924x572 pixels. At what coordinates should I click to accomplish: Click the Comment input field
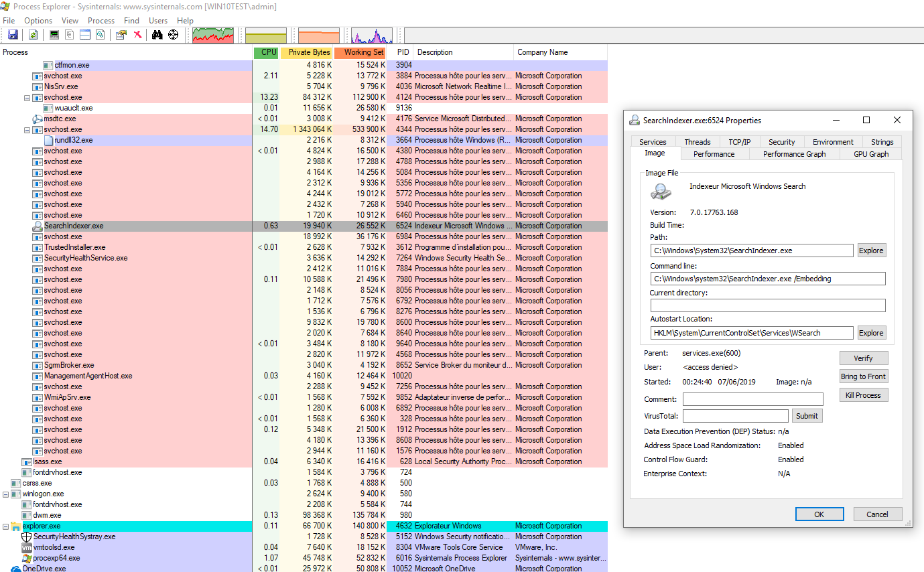point(753,399)
